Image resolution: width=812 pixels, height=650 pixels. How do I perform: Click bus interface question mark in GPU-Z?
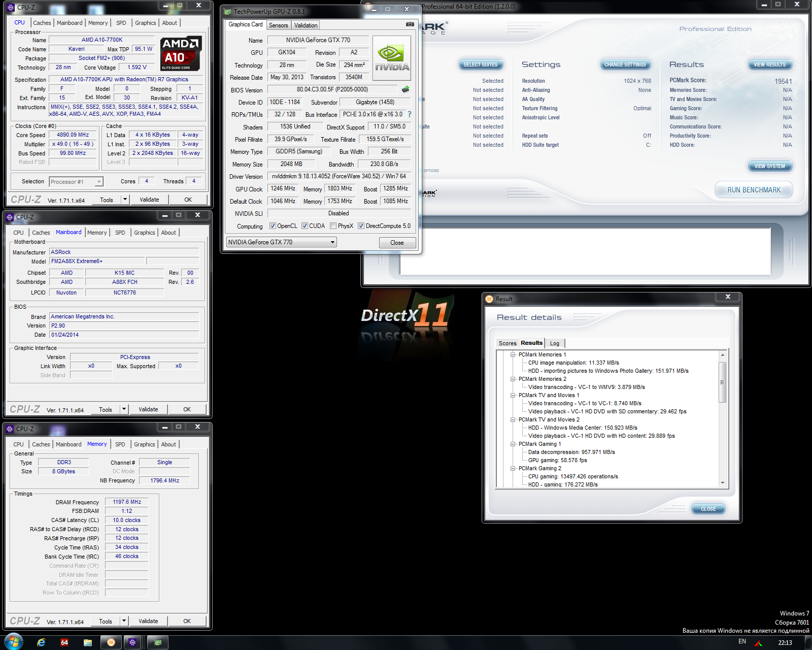[x=410, y=114]
